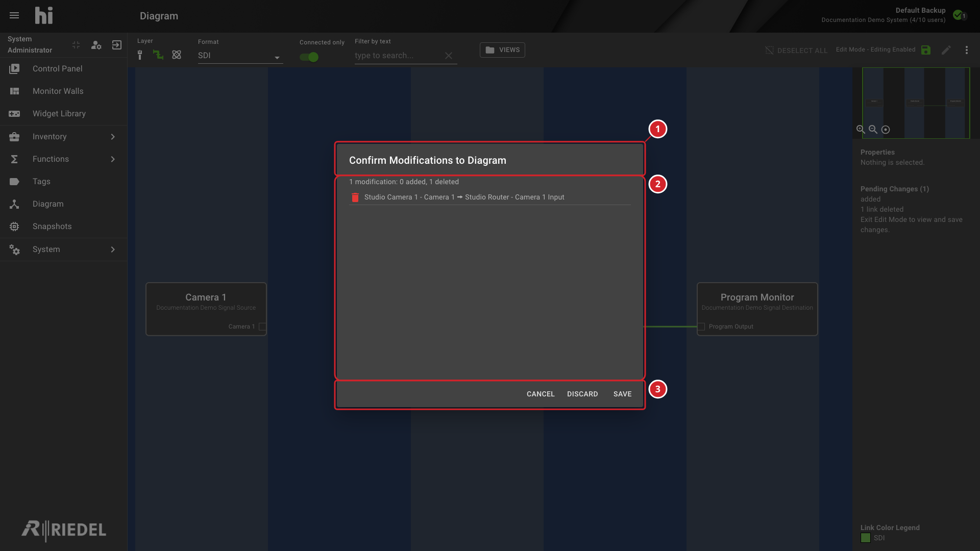Click the Tags label icon

click(14, 182)
